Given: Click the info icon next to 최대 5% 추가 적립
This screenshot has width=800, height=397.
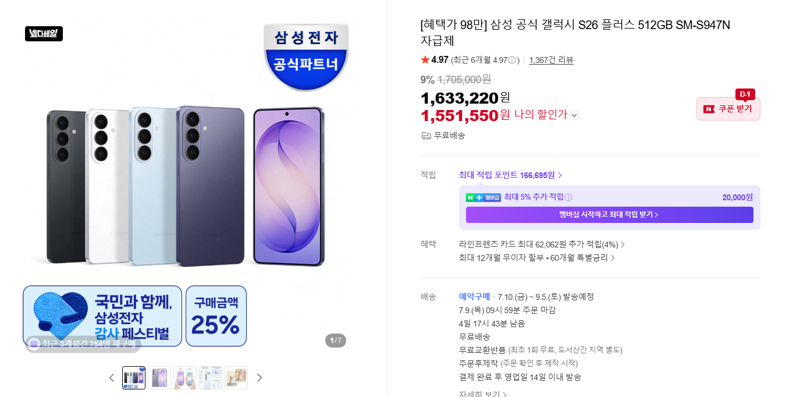Looking at the screenshot, I should pos(568,197).
